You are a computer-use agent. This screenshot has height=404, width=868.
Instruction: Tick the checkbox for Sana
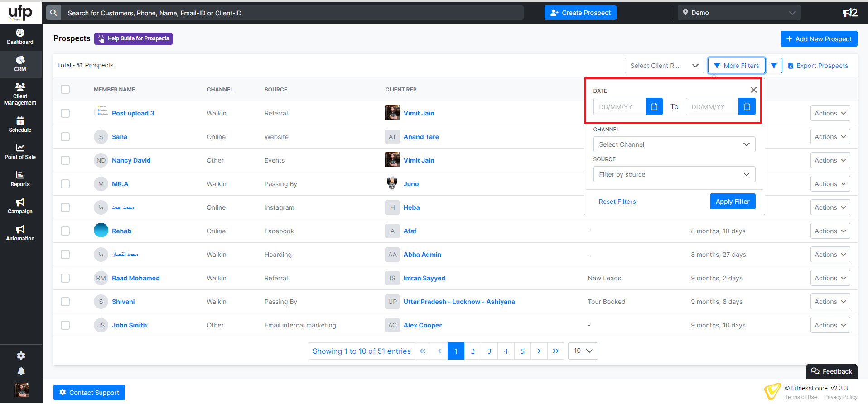click(65, 137)
